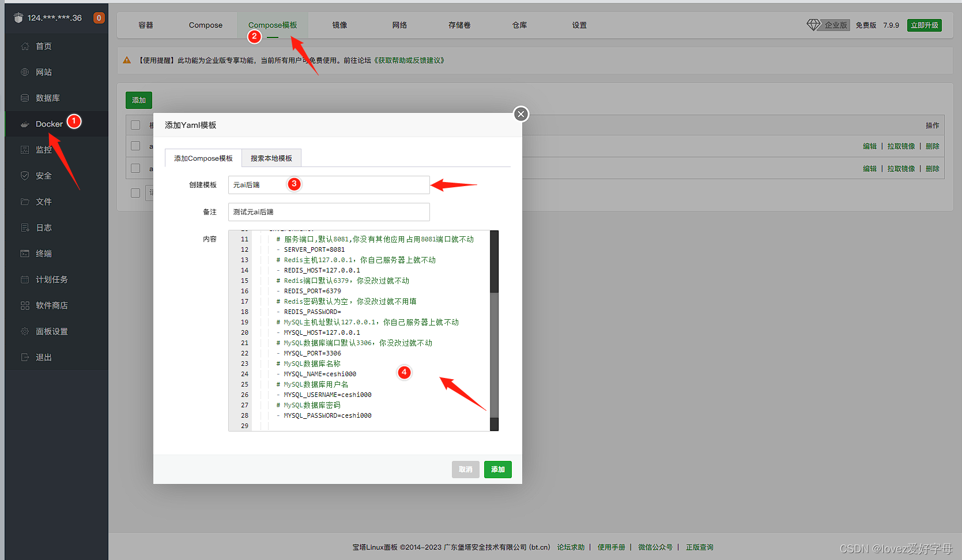Switch to the 镜像 tab
The image size is (962, 560).
[x=339, y=25]
